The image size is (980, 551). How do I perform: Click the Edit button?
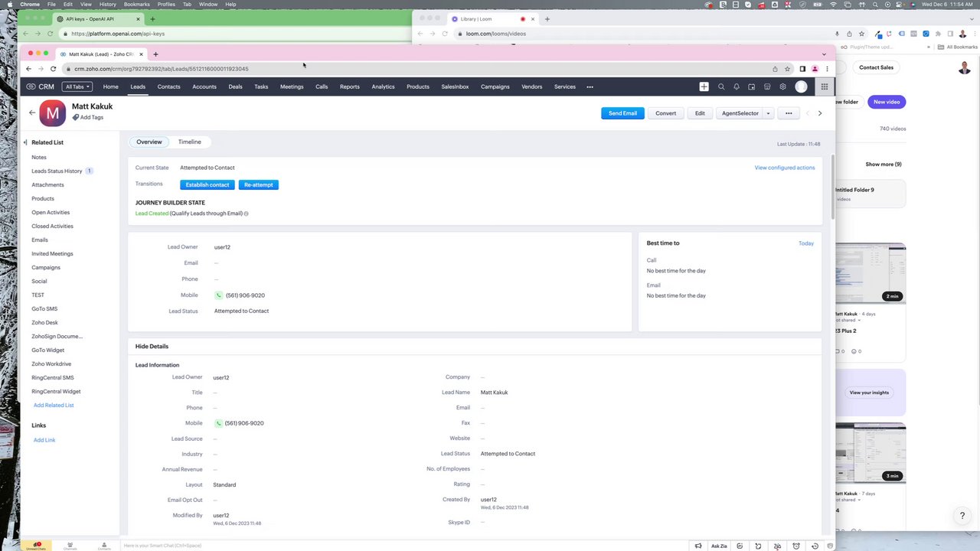point(700,113)
